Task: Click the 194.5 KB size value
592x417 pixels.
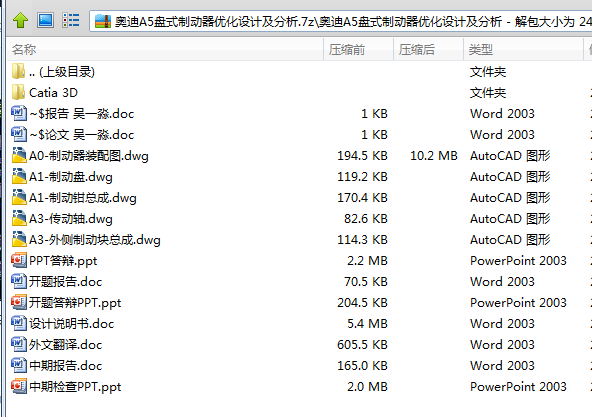Action: coord(362,156)
